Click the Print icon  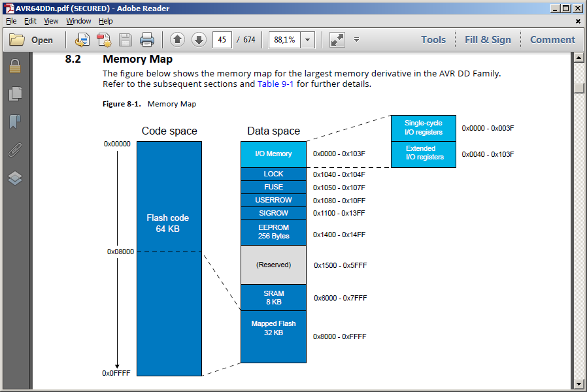(146, 40)
